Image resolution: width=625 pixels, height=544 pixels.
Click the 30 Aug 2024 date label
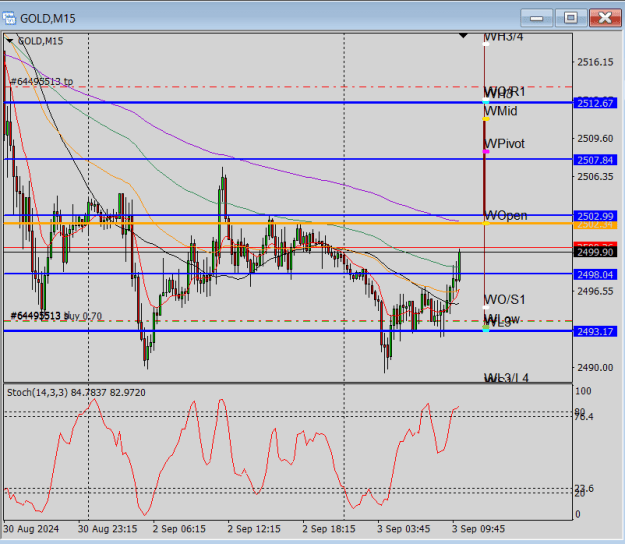31,529
